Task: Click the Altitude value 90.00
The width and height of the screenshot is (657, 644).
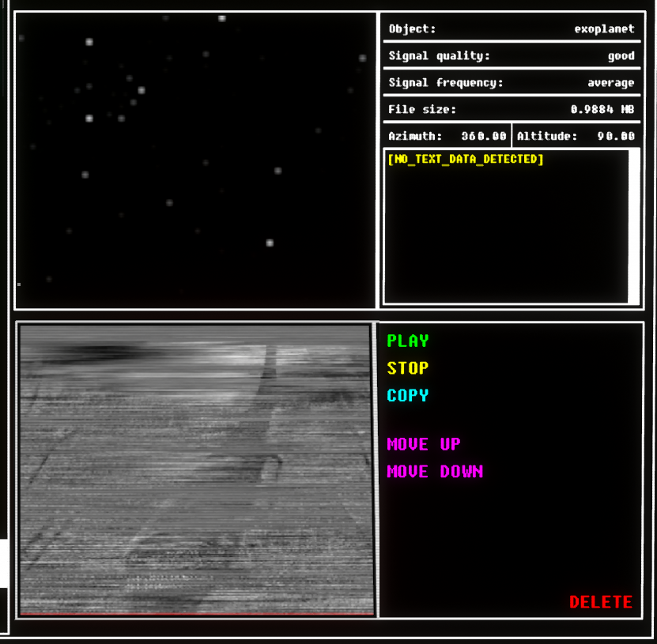Action: tap(615, 136)
